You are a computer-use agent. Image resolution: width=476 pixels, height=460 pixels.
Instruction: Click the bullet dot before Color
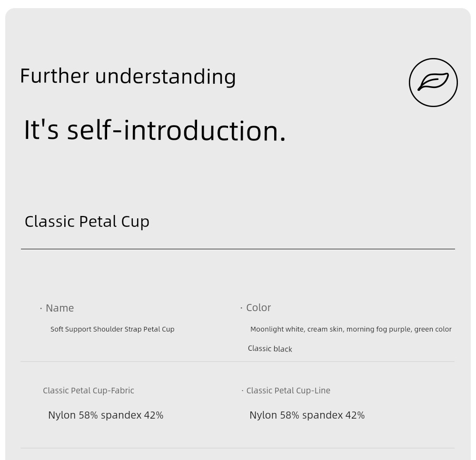click(x=241, y=308)
